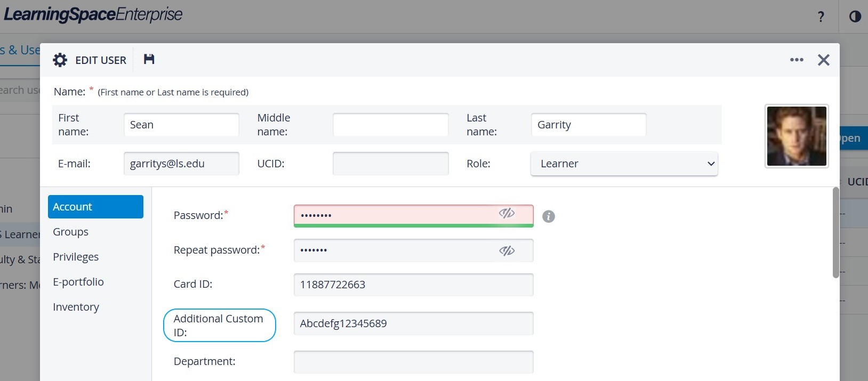Open the Privileges section
868x381 pixels.
pos(76,257)
